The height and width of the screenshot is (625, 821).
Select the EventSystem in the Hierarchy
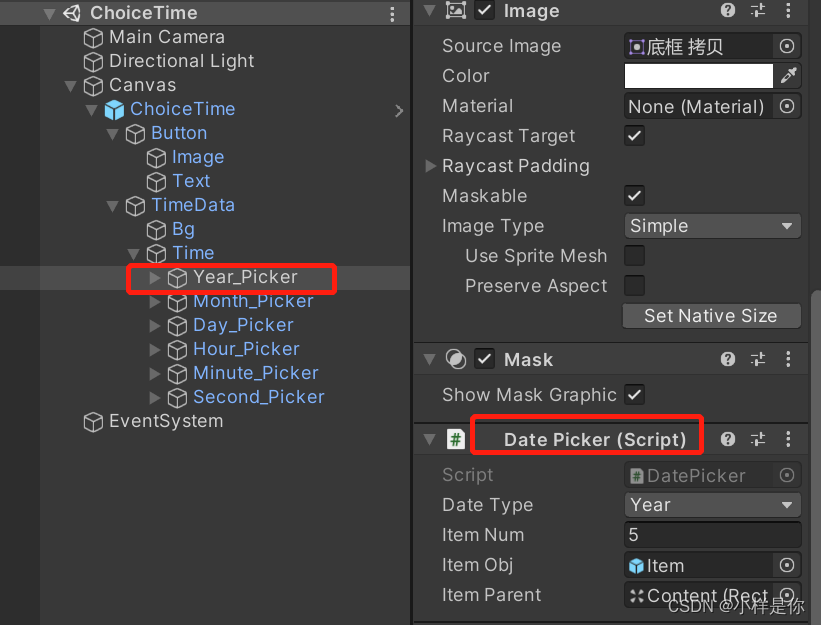[163, 421]
